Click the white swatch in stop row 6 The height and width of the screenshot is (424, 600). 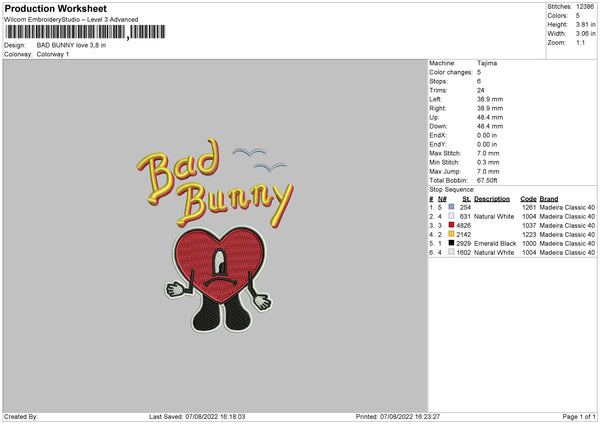(x=452, y=252)
